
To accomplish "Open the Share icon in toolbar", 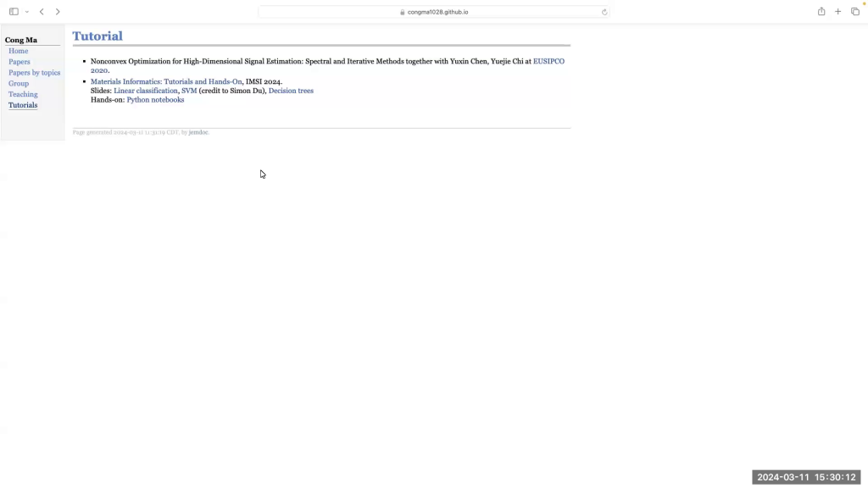I will click(x=821, y=12).
